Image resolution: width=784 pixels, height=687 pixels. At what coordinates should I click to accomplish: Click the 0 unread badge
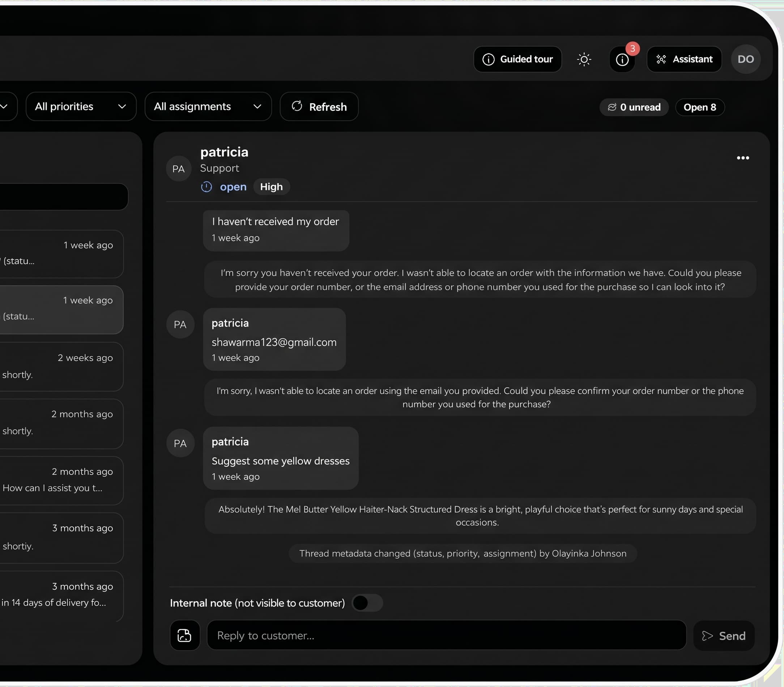click(634, 107)
